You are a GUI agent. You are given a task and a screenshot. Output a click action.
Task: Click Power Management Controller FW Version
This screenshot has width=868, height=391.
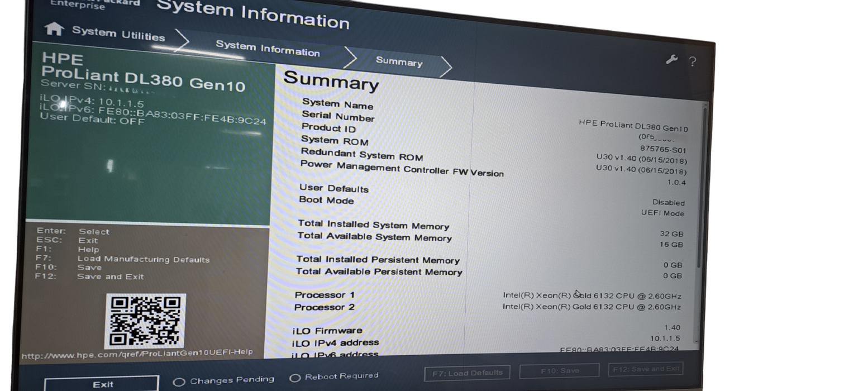(402, 169)
